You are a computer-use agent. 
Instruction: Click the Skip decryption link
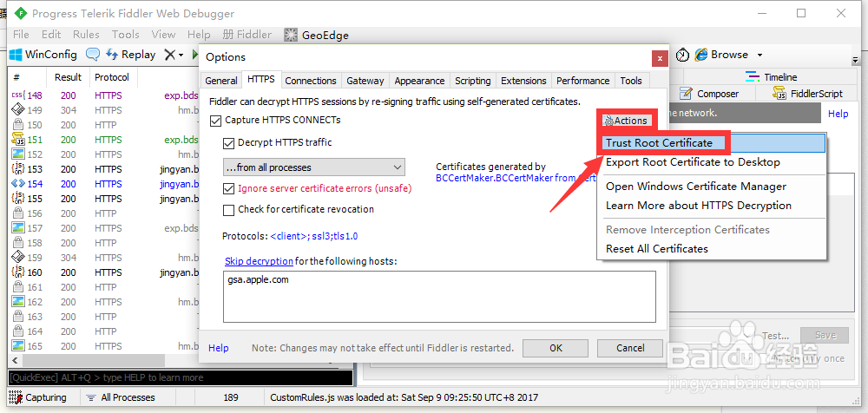pos(259,261)
